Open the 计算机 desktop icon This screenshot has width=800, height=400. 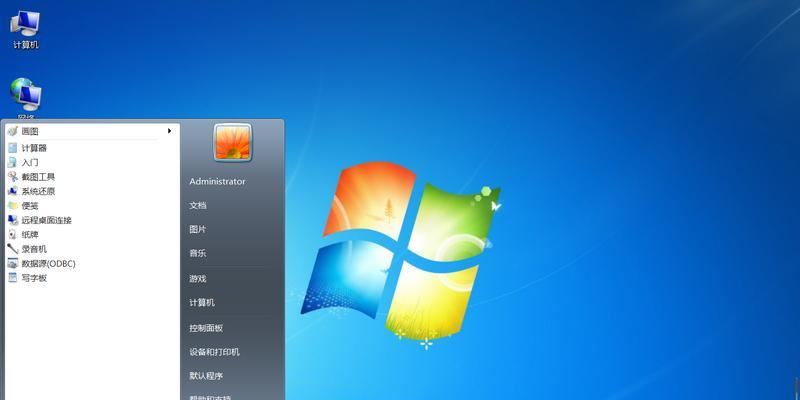[25, 30]
